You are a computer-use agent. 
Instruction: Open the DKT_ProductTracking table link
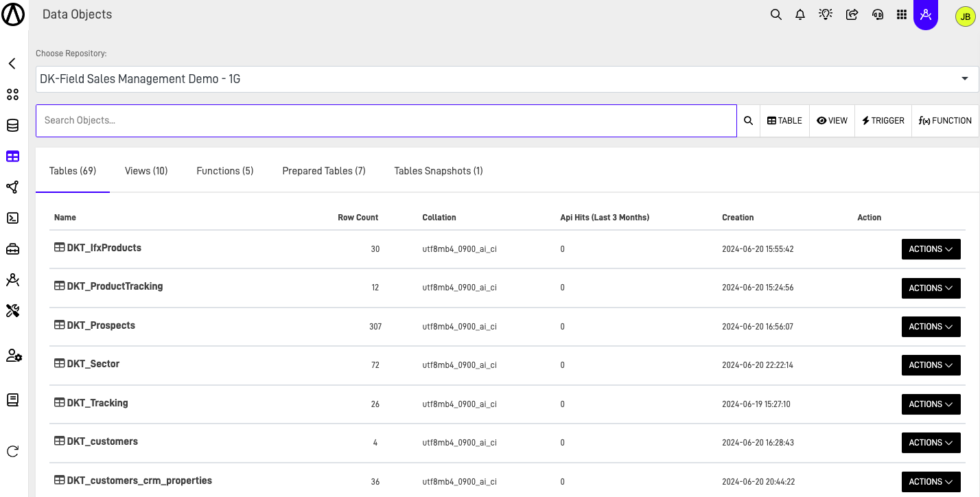click(x=115, y=286)
